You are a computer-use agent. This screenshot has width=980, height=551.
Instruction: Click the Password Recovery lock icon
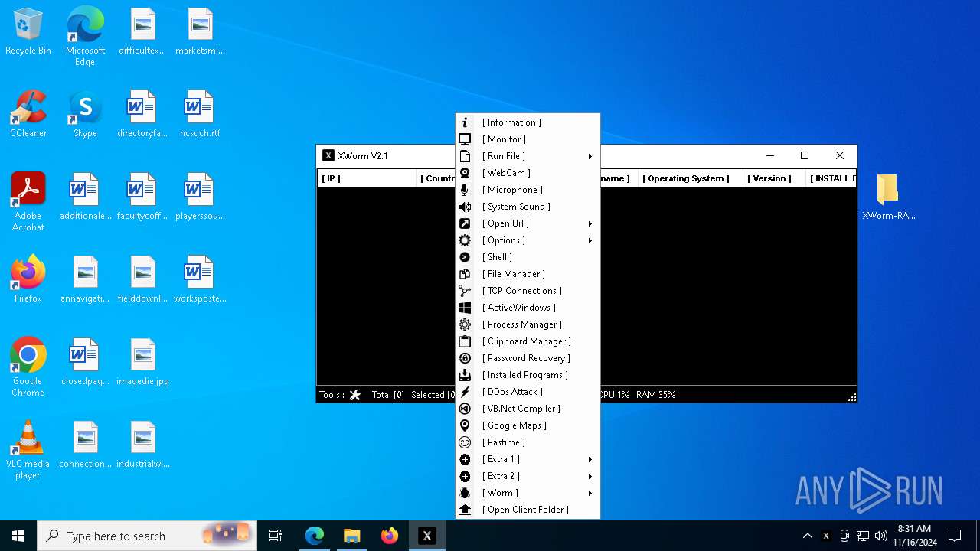[465, 358]
